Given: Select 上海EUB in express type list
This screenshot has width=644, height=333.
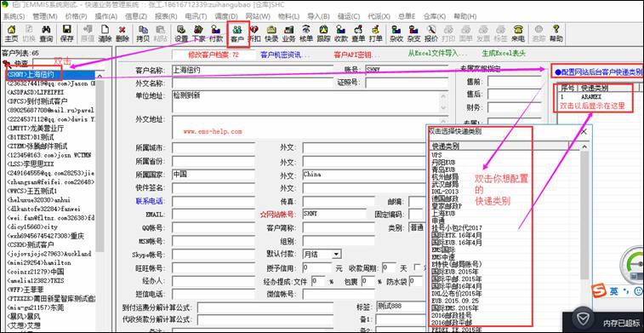Looking at the screenshot, I should pos(443,214).
